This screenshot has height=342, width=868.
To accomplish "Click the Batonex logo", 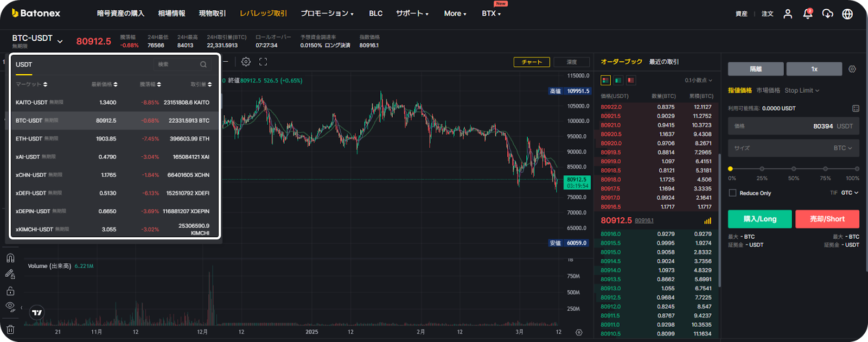I will point(36,13).
